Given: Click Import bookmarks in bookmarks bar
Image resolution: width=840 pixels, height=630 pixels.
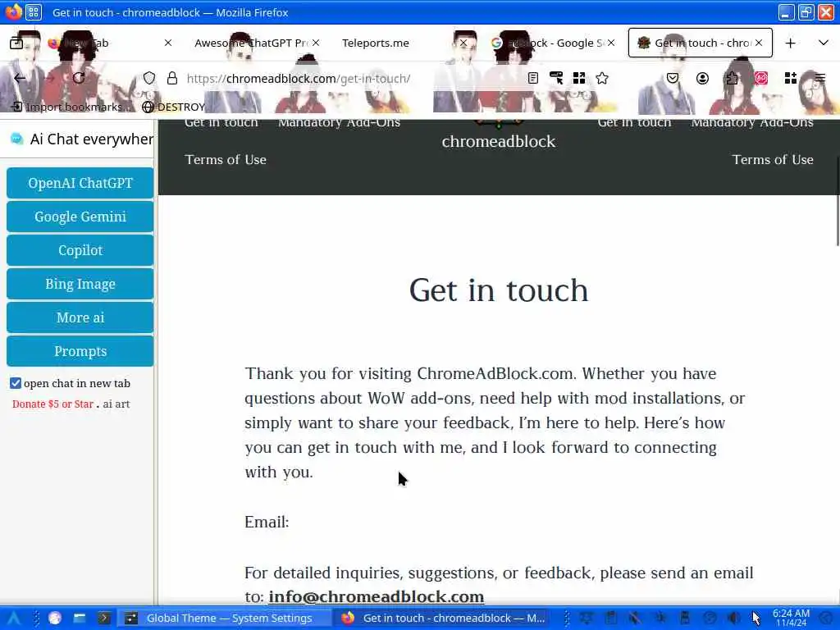Looking at the screenshot, I should pyautogui.click(x=71, y=107).
